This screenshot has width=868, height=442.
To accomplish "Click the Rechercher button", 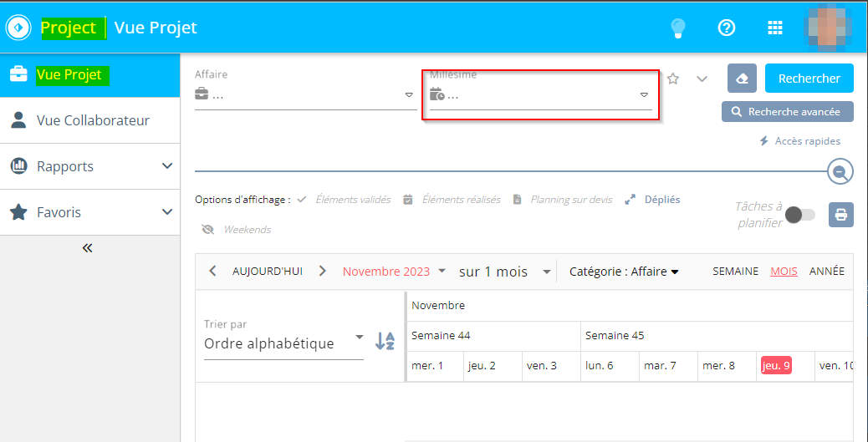I will point(809,79).
